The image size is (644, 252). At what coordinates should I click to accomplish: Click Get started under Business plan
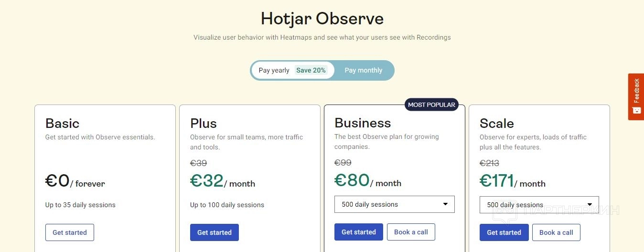[359, 232]
